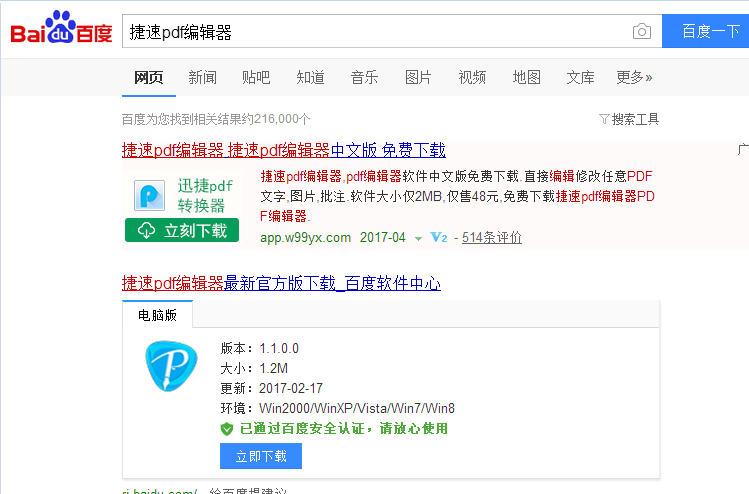749x494 pixels.
Task: Click the blue P software icon
Action: pos(171,366)
